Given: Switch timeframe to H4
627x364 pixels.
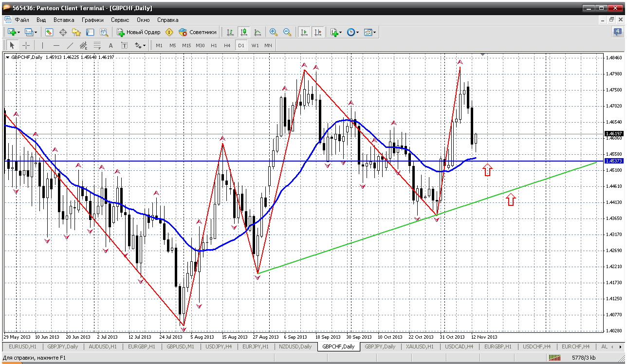Looking at the screenshot, I should [227, 45].
